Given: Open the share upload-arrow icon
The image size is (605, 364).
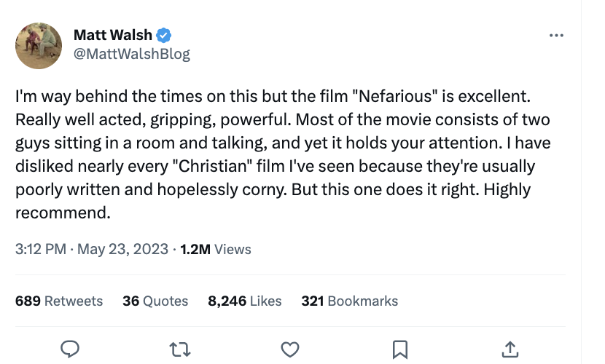Looking at the screenshot, I should pyautogui.click(x=510, y=349).
